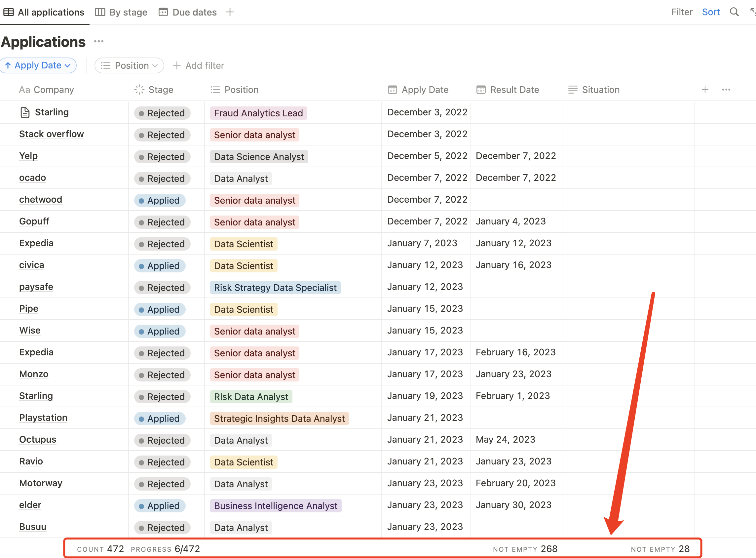Click December 5, 2022 apply date
Image resolution: width=756 pixels, height=558 pixels.
click(x=427, y=156)
